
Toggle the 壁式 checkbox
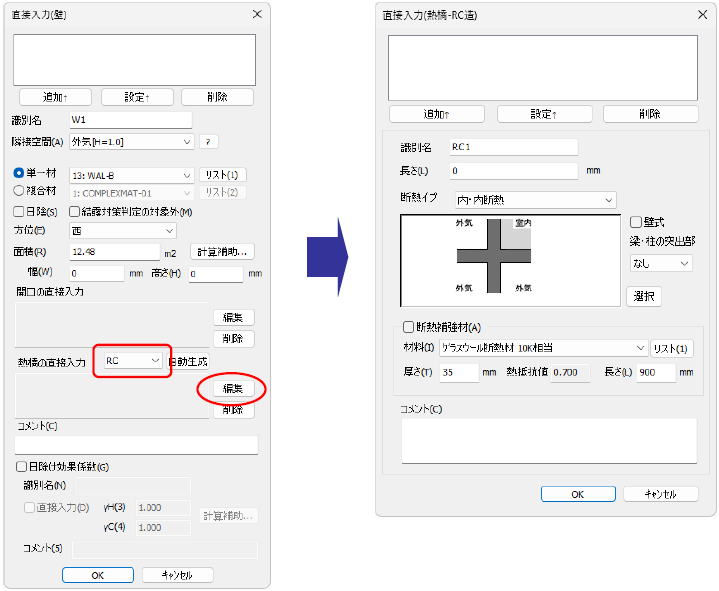[636, 222]
